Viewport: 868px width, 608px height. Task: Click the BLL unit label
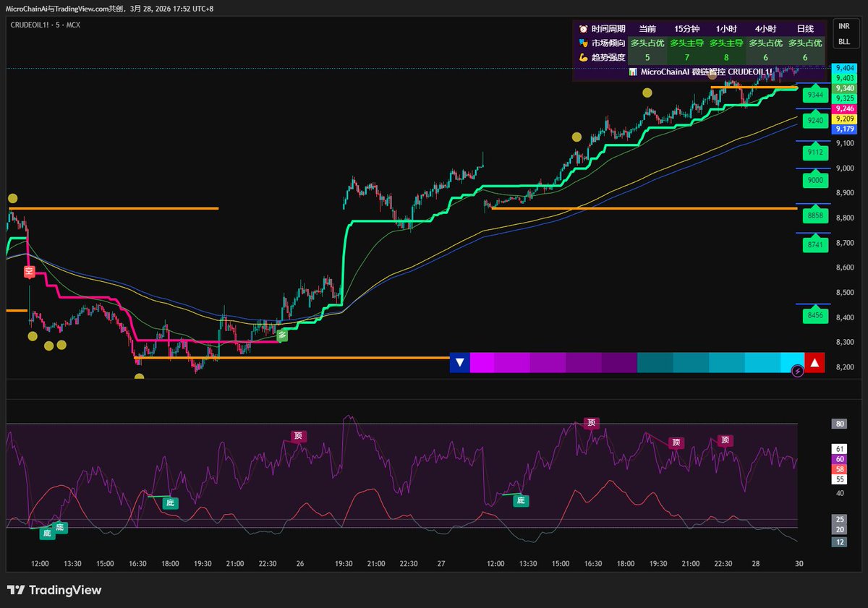click(844, 42)
